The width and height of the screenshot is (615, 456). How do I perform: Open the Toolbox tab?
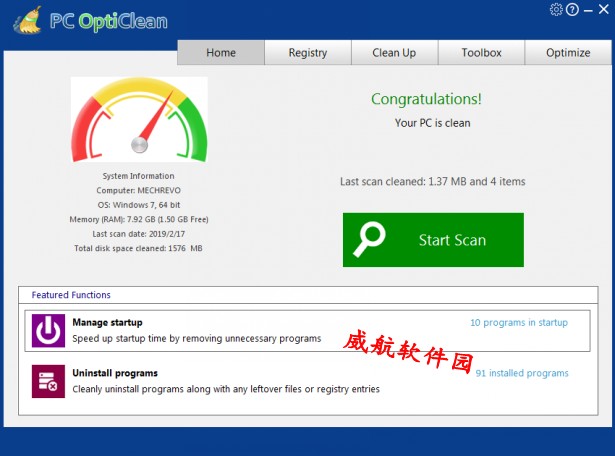coord(481,53)
